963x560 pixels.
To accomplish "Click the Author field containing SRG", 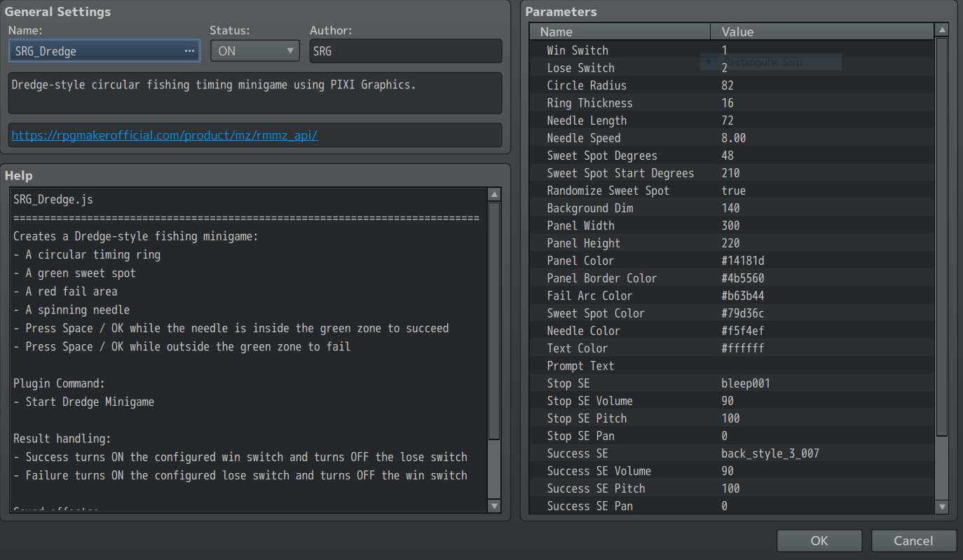I will click(x=406, y=51).
